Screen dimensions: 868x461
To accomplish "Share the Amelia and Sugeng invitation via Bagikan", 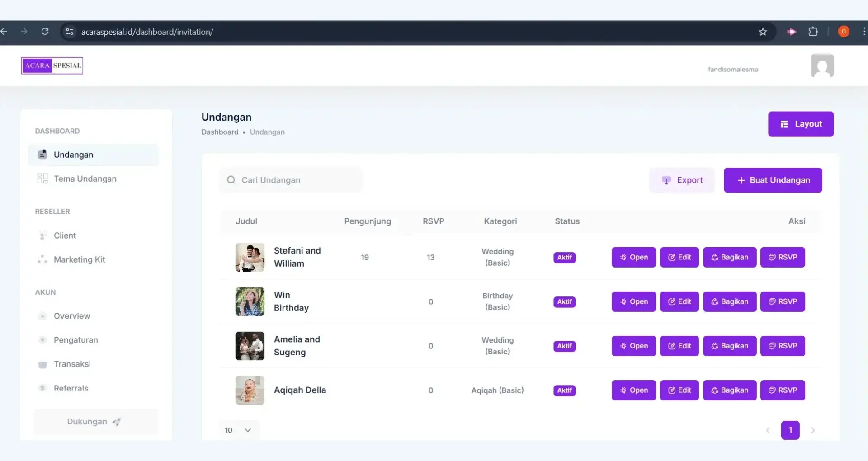I will tap(729, 346).
